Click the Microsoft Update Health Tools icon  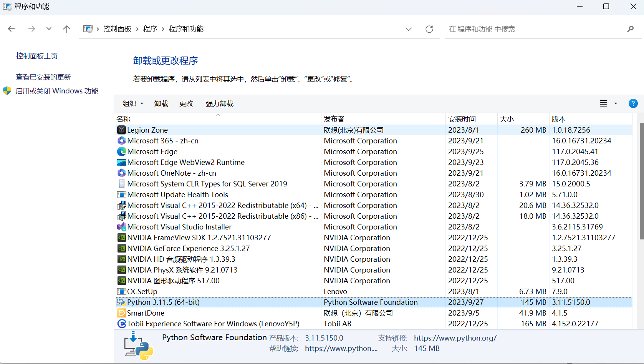(x=121, y=194)
